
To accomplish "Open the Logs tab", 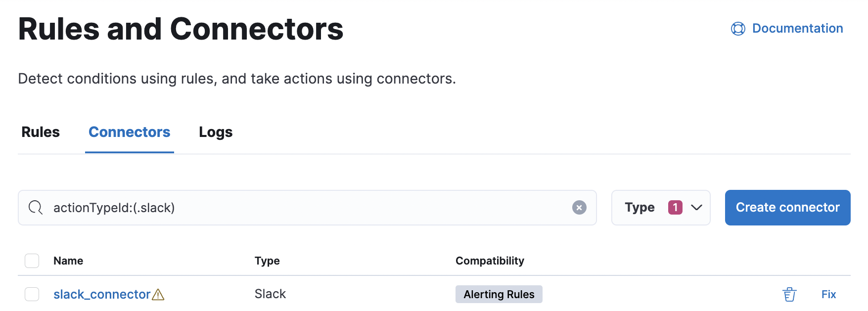I will tap(215, 132).
